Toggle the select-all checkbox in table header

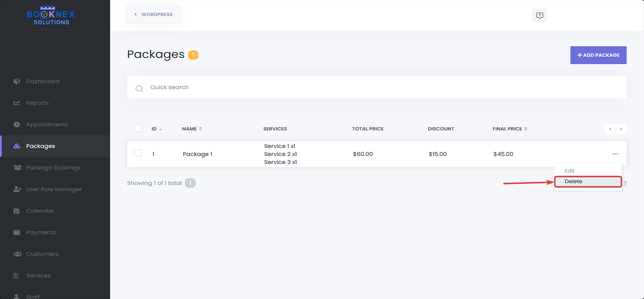(x=138, y=128)
